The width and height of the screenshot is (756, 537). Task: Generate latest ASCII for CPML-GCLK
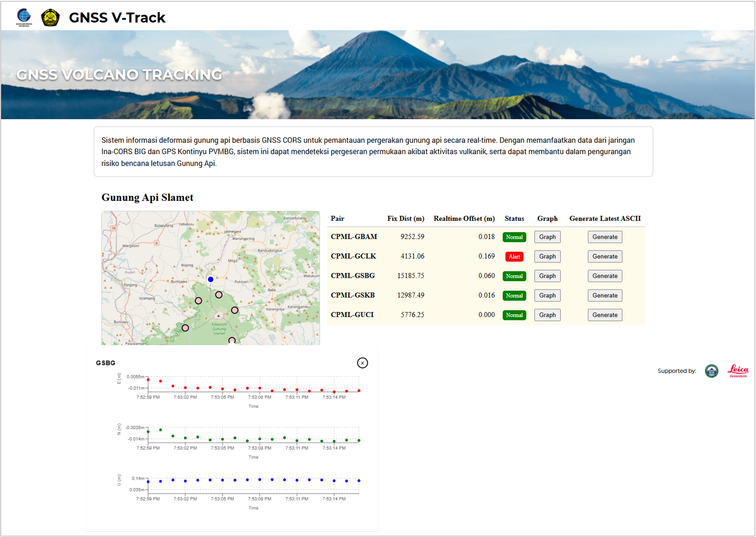point(605,257)
